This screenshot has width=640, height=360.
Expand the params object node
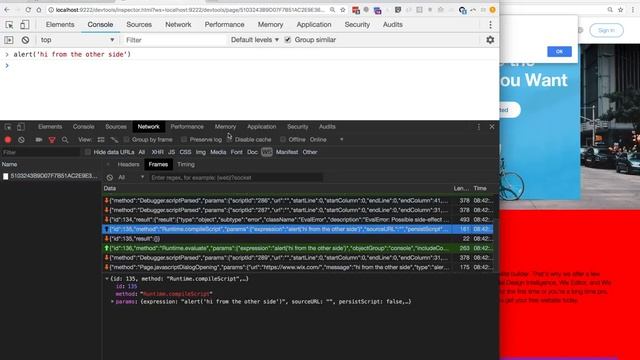(x=112, y=302)
